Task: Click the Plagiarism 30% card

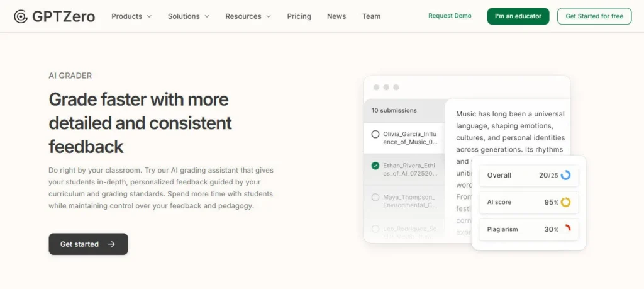Action: pos(528,229)
